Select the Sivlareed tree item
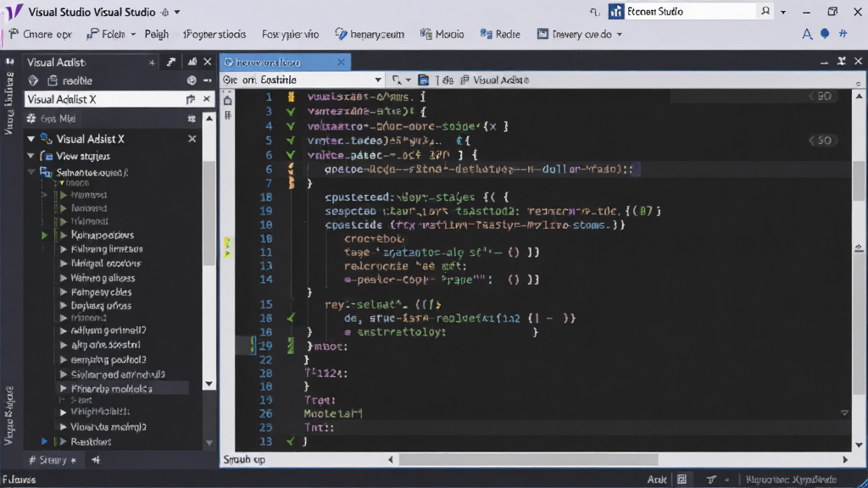The width and height of the screenshot is (868, 488). pyautogui.click(x=118, y=374)
